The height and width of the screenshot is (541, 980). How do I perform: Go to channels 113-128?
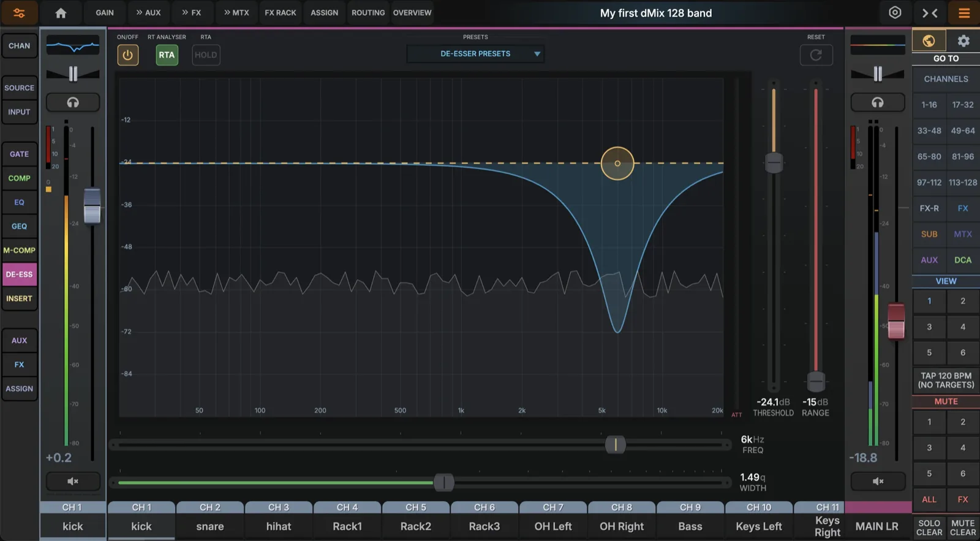tap(963, 183)
